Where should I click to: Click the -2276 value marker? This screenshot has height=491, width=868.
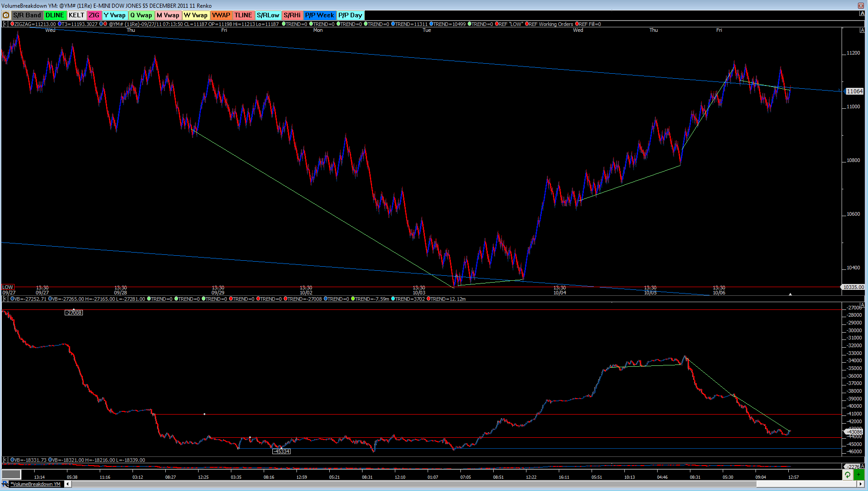coord(852,466)
